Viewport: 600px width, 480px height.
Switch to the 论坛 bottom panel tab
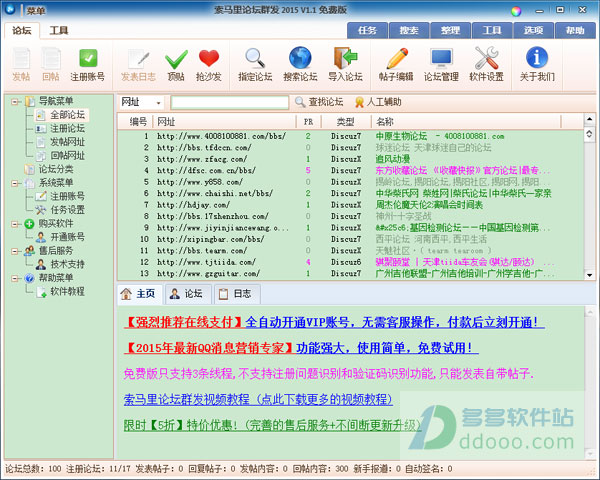[188, 294]
